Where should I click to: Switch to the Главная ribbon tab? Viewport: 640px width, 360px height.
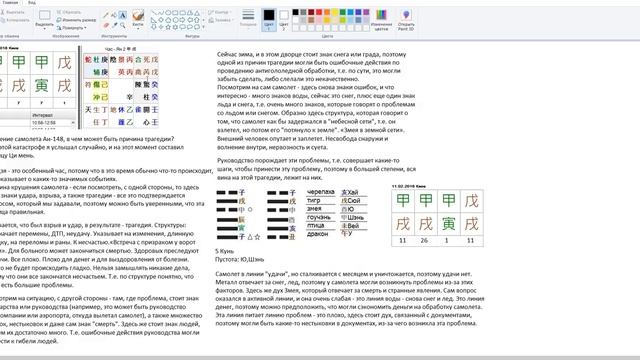tap(10, 2)
